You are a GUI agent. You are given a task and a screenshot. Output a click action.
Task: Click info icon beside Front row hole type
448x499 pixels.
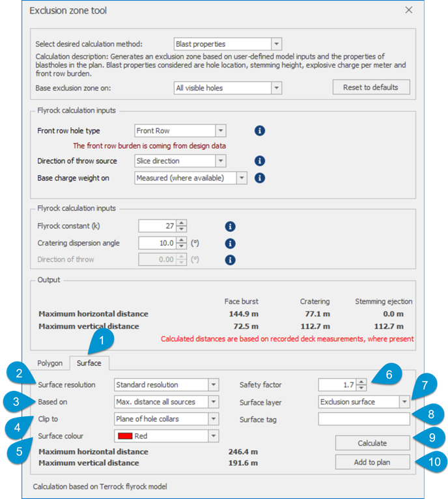point(260,131)
